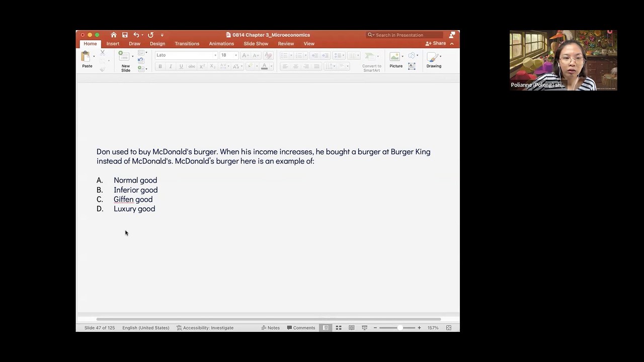Open the Comments pane
Screen dimensions: 644x362
301,328
